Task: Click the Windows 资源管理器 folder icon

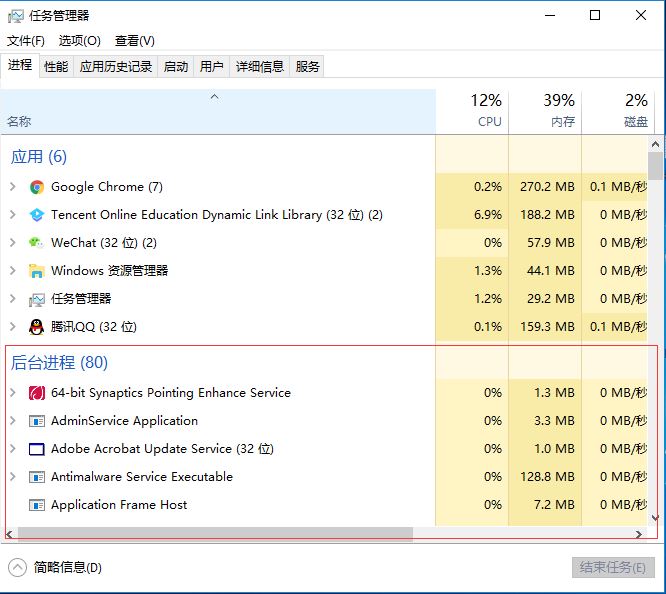Action: pyautogui.click(x=37, y=271)
